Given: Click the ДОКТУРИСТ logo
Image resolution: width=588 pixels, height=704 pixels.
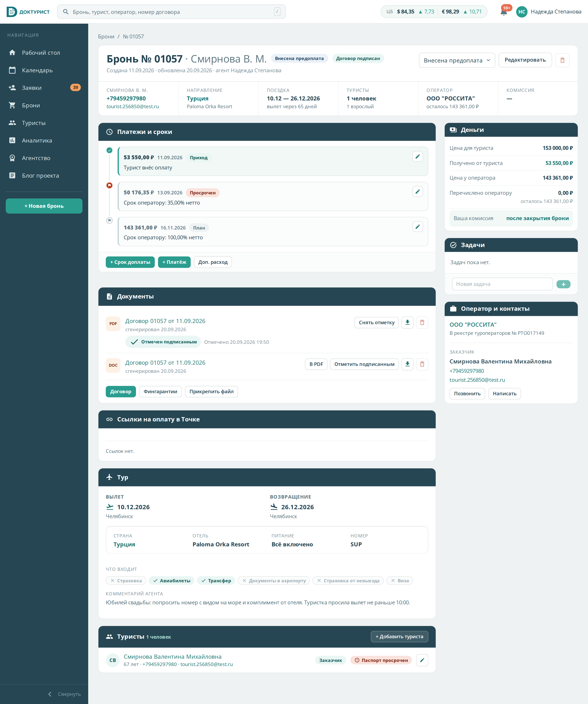Looking at the screenshot, I should pyautogui.click(x=28, y=12).
